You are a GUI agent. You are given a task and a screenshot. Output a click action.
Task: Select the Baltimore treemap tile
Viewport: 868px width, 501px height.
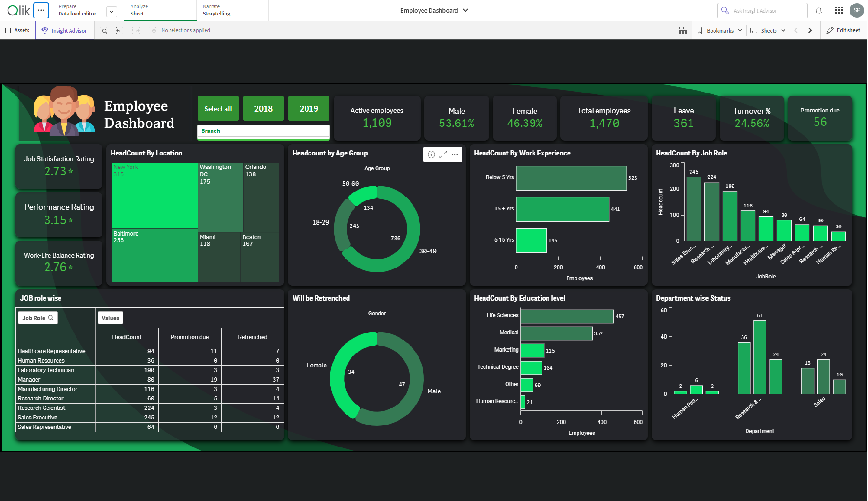154,255
